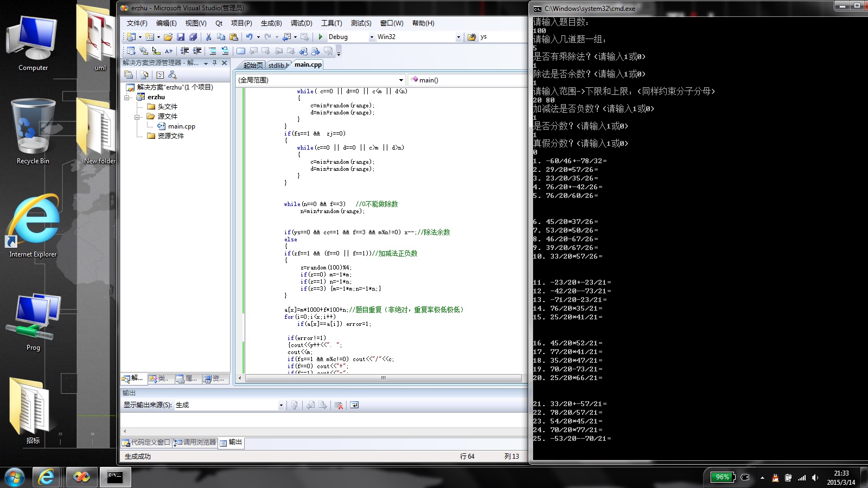Open the 工具(T) menu
This screenshot has width=868, height=488.
click(x=331, y=23)
